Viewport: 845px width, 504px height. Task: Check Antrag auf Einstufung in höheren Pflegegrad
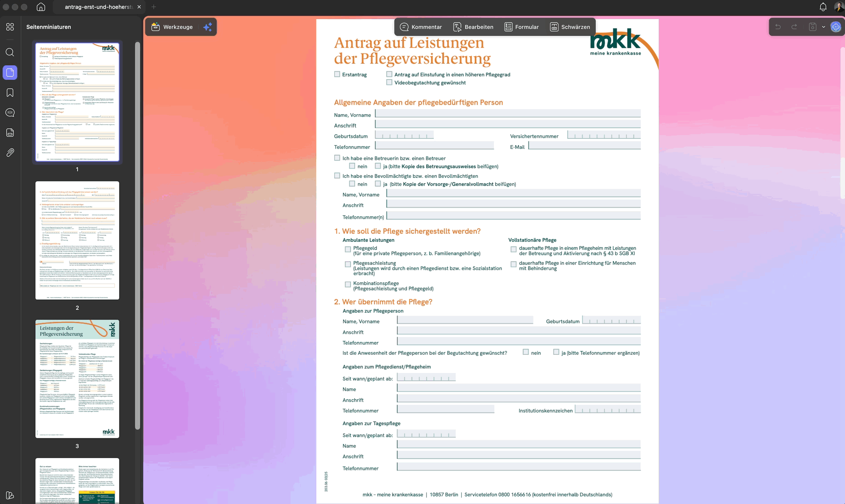[x=389, y=74]
